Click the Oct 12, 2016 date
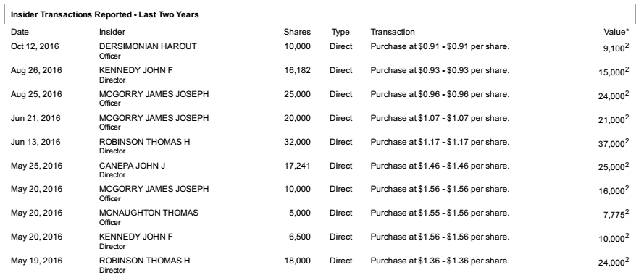644x275 pixels. point(35,46)
